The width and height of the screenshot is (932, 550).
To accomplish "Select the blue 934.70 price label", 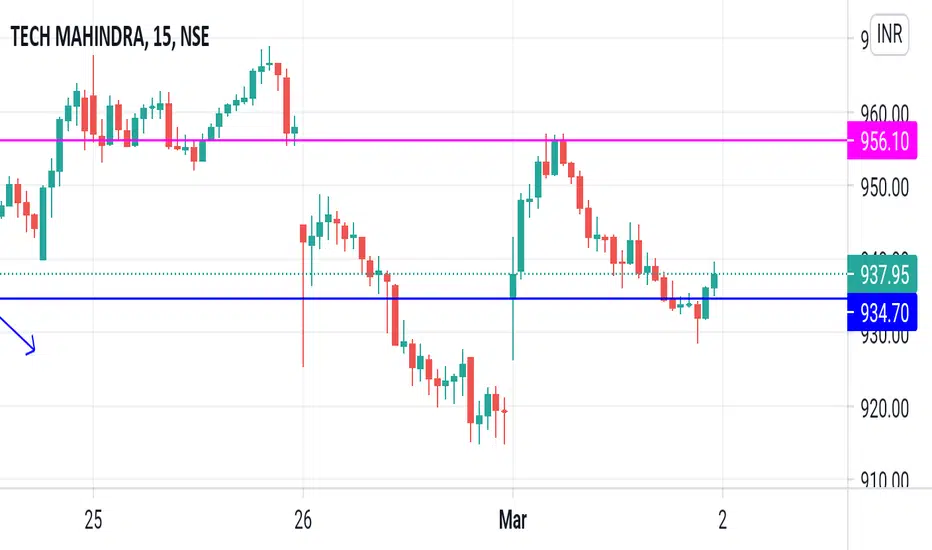I will (x=882, y=312).
